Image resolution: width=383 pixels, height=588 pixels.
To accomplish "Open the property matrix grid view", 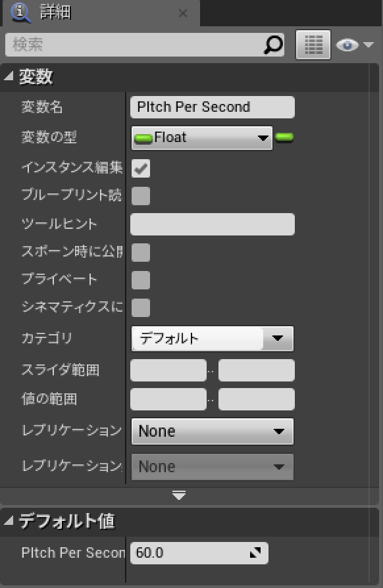I will (313, 45).
